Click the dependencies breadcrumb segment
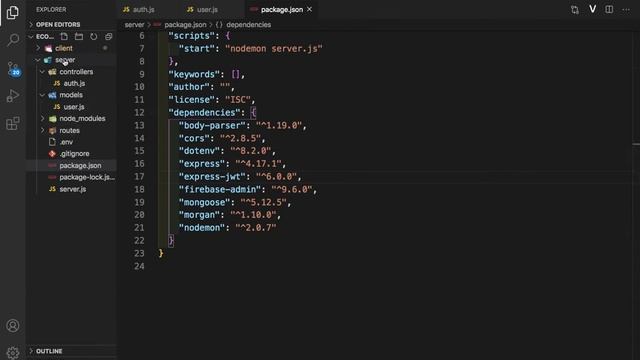This screenshot has width=640, height=360. tap(248, 24)
